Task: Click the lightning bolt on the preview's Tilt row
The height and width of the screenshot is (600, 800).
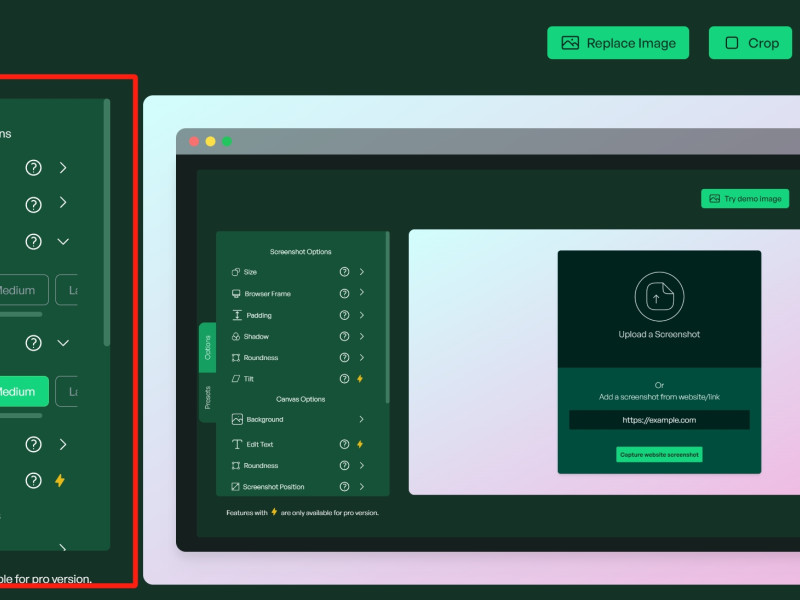Action: click(x=360, y=379)
